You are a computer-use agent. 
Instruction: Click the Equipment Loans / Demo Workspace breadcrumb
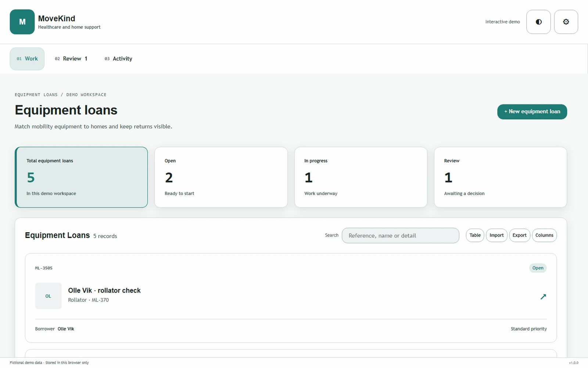(61, 95)
